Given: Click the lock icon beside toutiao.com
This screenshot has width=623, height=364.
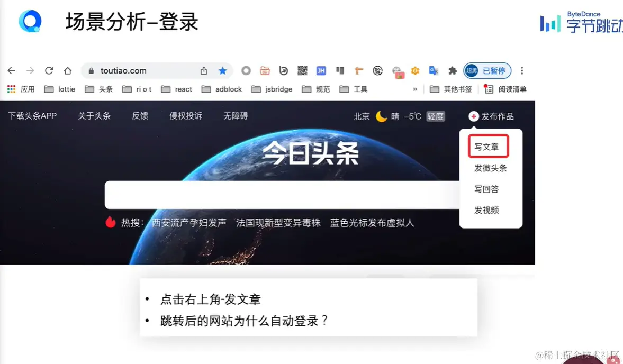Looking at the screenshot, I should click(91, 71).
